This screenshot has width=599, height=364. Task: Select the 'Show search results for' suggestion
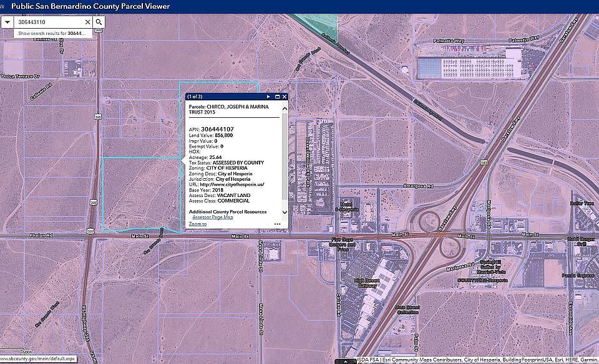coord(52,33)
